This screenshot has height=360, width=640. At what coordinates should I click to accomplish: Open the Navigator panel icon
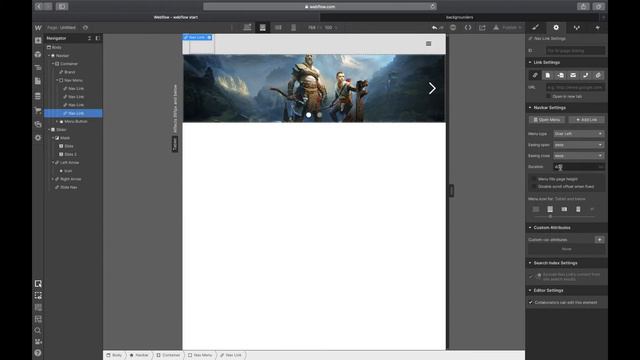point(38,68)
